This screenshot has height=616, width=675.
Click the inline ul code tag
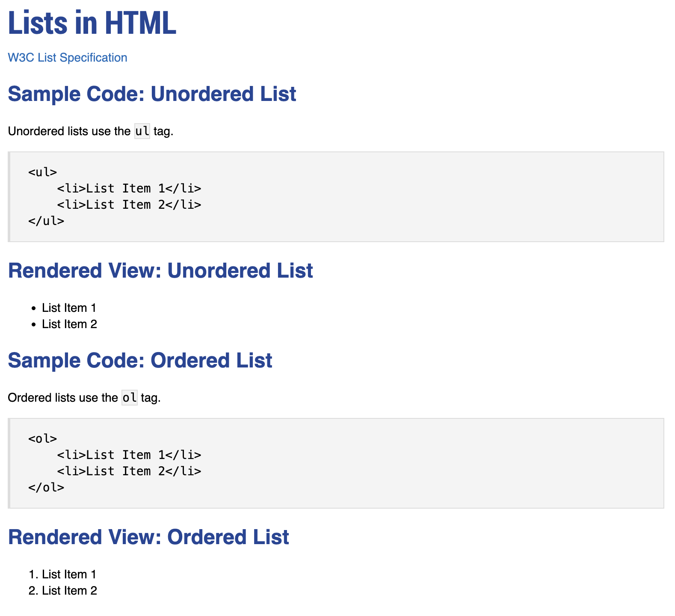142,131
